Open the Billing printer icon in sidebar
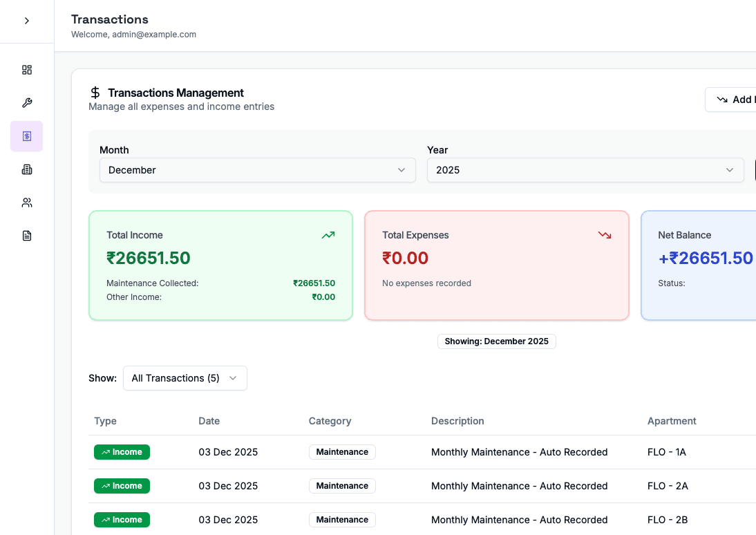The image size is (756, 535). tap(26, 169)
